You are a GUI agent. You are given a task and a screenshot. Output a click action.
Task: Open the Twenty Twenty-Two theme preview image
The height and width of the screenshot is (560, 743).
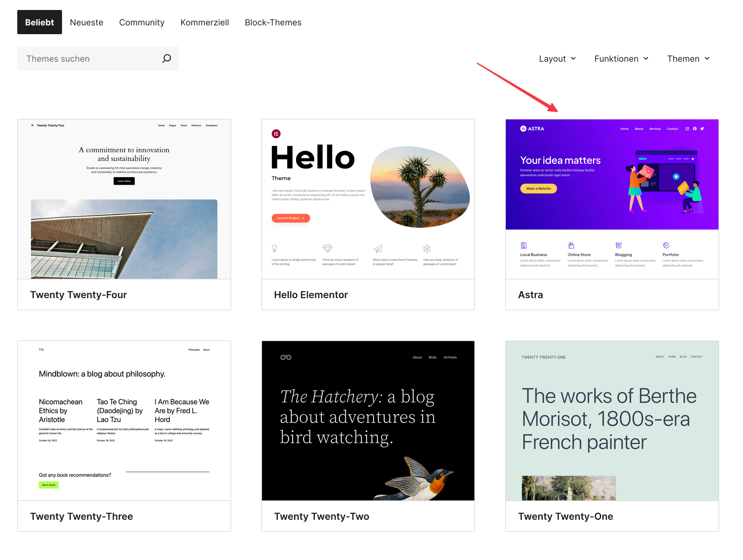(368, 421)
